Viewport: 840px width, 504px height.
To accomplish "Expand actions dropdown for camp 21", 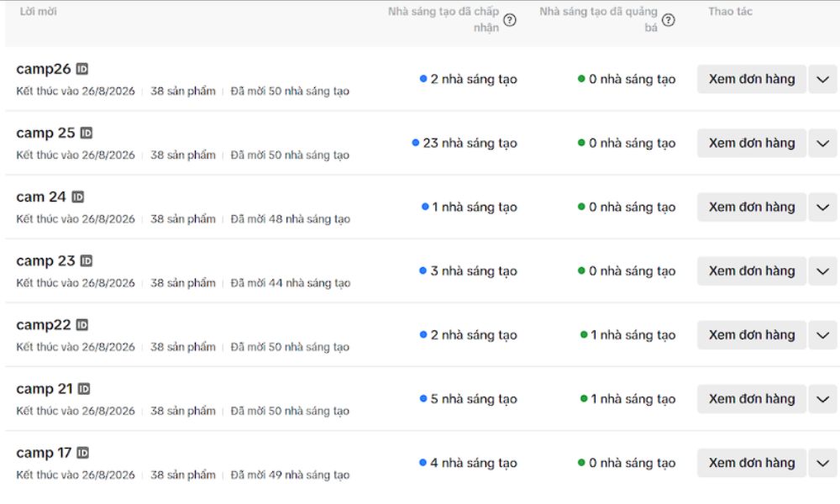I will tap(823, 399).
